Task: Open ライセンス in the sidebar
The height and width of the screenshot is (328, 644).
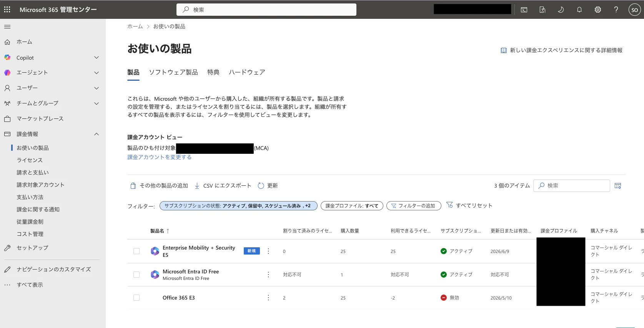Action: [x=30, y=160]
